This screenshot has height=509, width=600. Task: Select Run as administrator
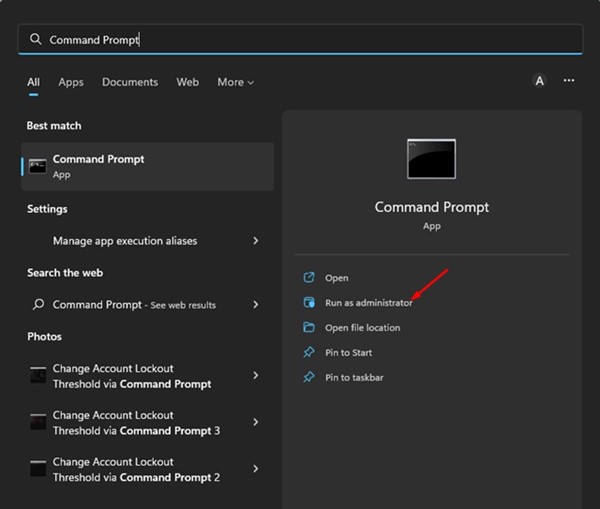(x=369, y=303)
